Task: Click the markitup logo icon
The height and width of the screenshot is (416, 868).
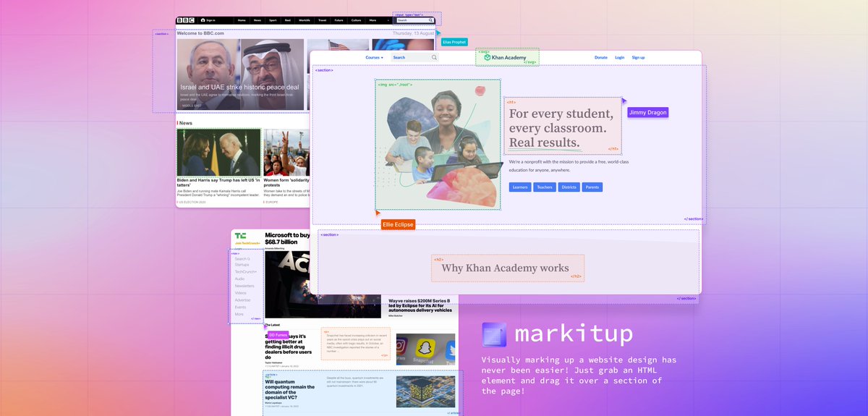Action: tap(493, 334)
